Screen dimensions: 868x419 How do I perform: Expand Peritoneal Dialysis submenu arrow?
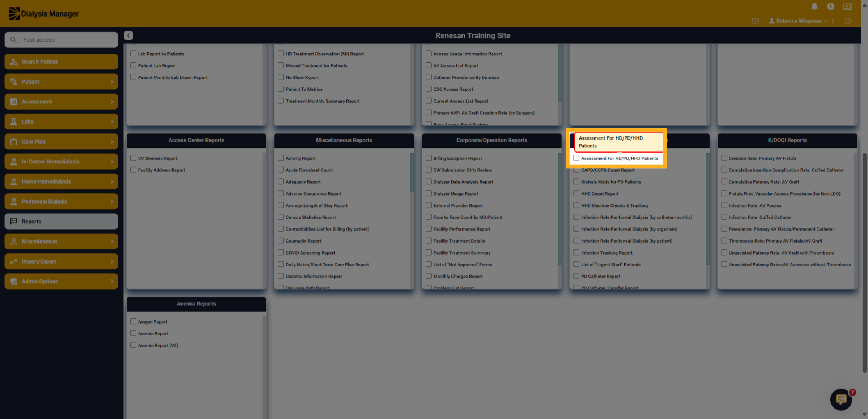[x=112, y=201]
